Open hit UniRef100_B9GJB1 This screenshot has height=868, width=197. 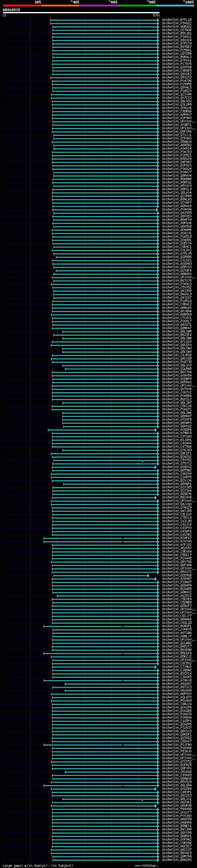pos(176,33)
